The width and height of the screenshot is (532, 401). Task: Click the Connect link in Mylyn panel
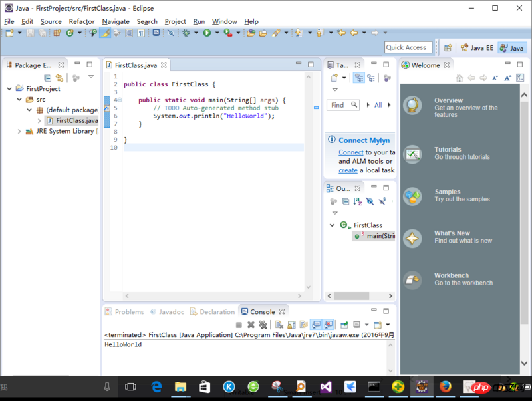(350, 152)
